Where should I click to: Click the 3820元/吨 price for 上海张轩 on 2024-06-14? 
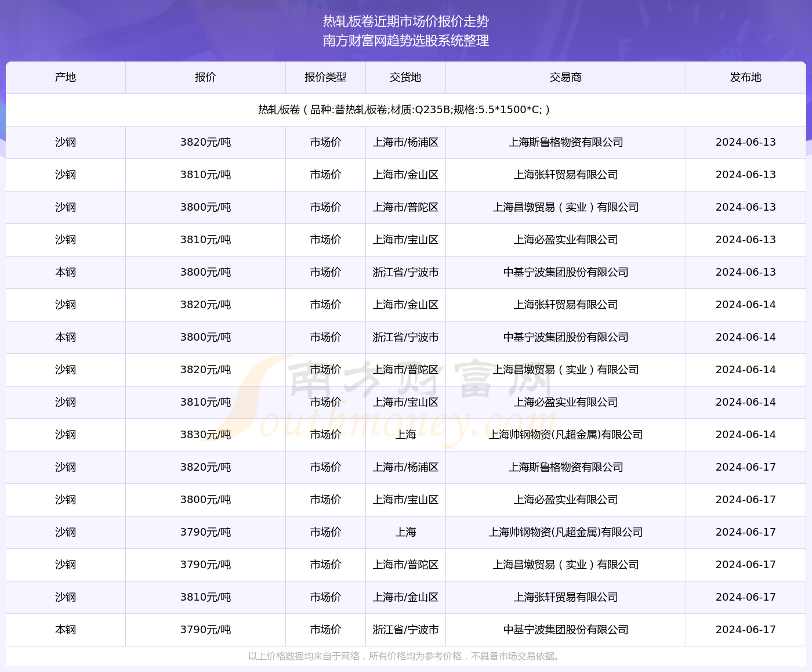click(x=205, y=305)
